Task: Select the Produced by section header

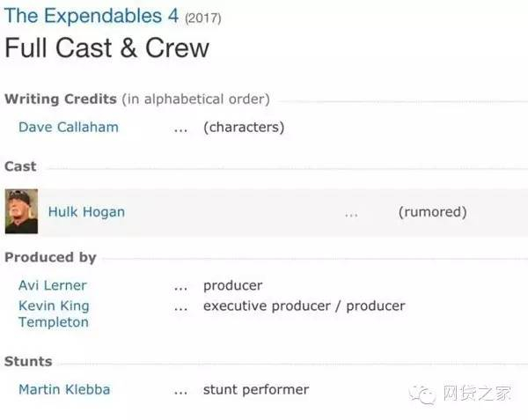Action: 50,257
